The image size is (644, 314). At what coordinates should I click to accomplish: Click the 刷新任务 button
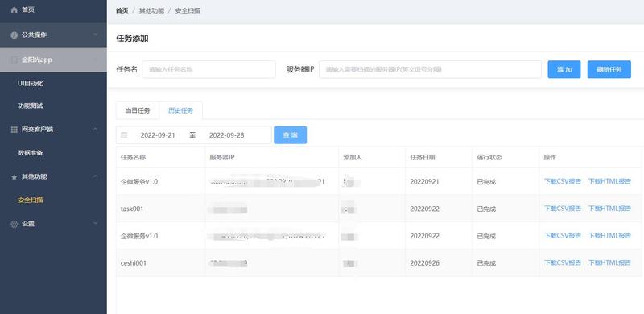(609, 69)
